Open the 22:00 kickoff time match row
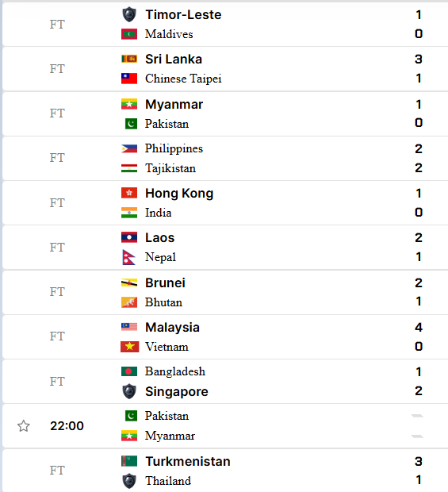Viewport: 448px width, 492px height. pos(225,426)
